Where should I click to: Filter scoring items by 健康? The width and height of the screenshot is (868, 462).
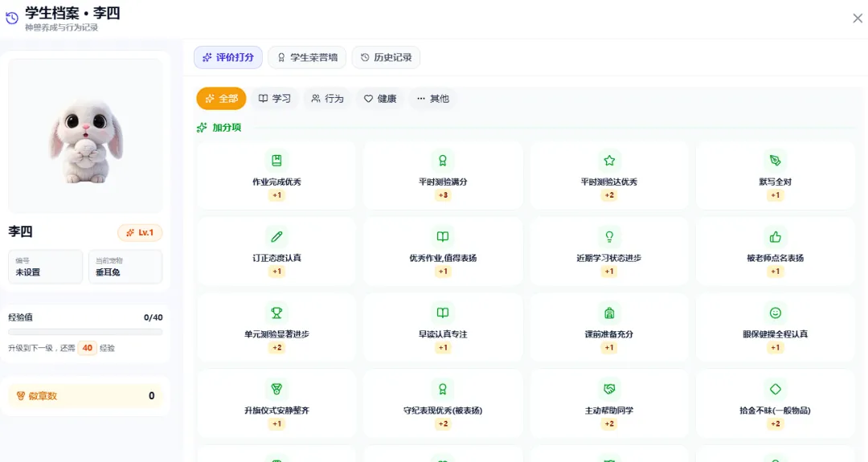[379, 99]
